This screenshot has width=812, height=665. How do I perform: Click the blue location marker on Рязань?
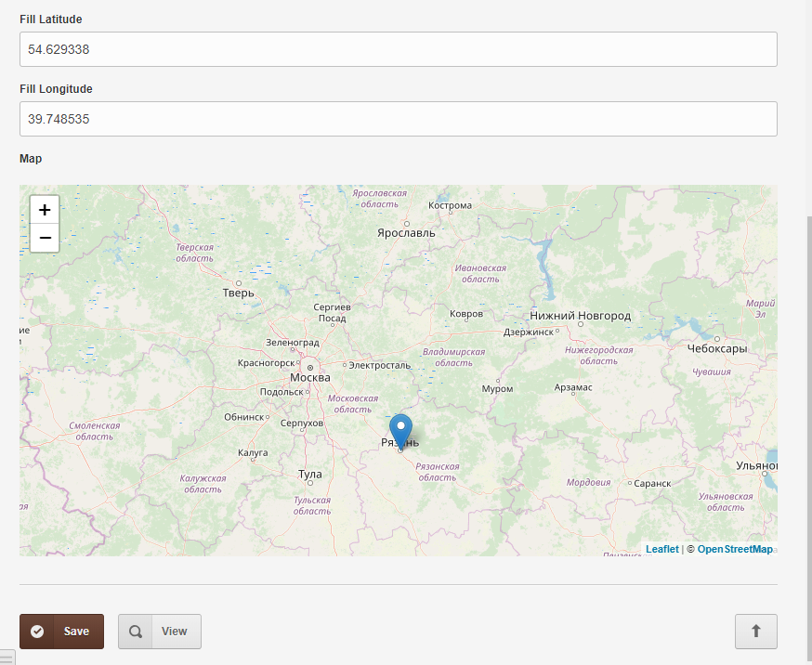(400, 431)
